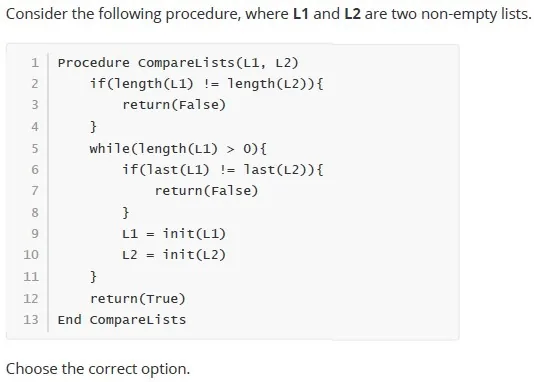Click the second return(False) on line 7
This screenshot has height=382, width=534.
coord(206,191)
